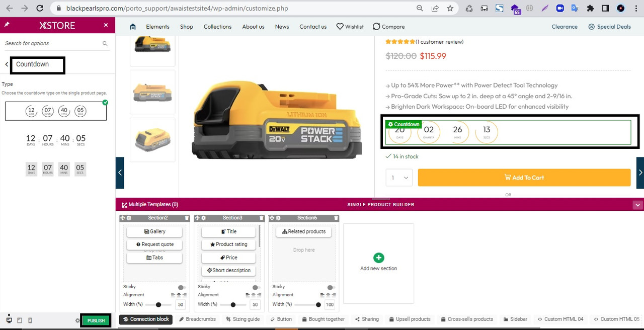Open publish settings gear
644x330 pixels.
click(x=77, y=320)
